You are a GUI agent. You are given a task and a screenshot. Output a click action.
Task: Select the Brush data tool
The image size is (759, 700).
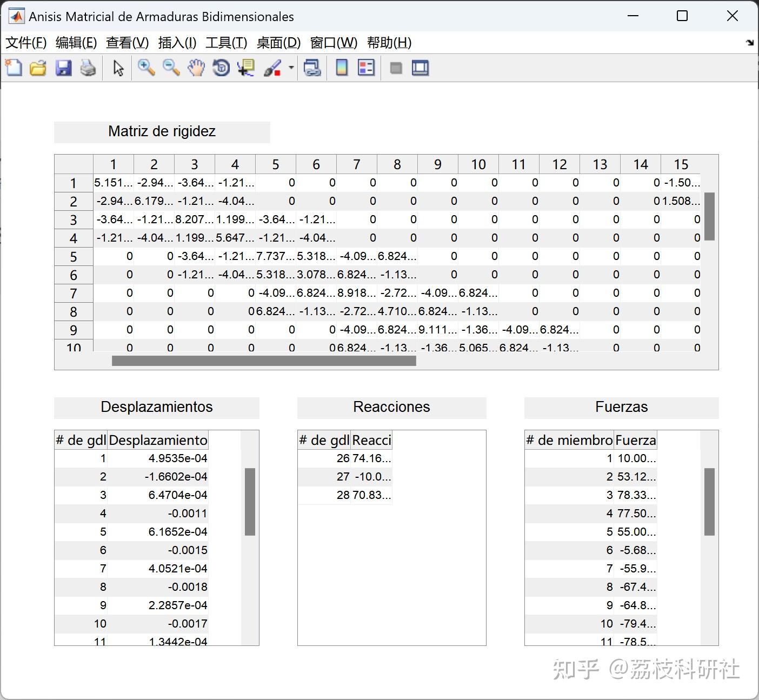coord(273,68)
